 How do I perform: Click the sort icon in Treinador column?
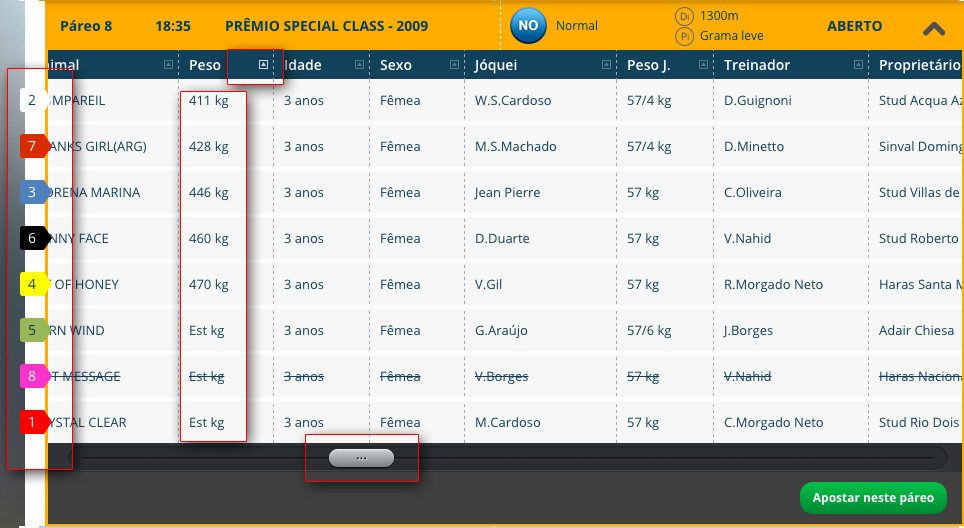(858, 65)
